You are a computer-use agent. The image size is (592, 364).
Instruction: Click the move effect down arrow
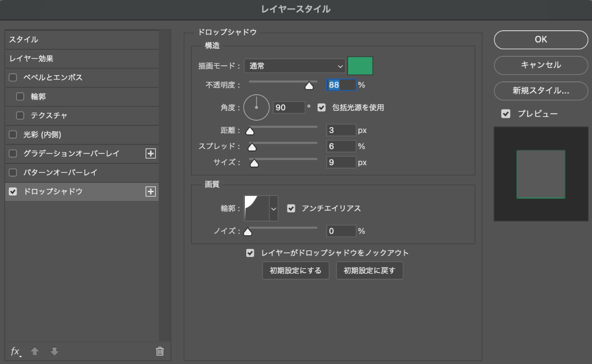tap(54, 351)
